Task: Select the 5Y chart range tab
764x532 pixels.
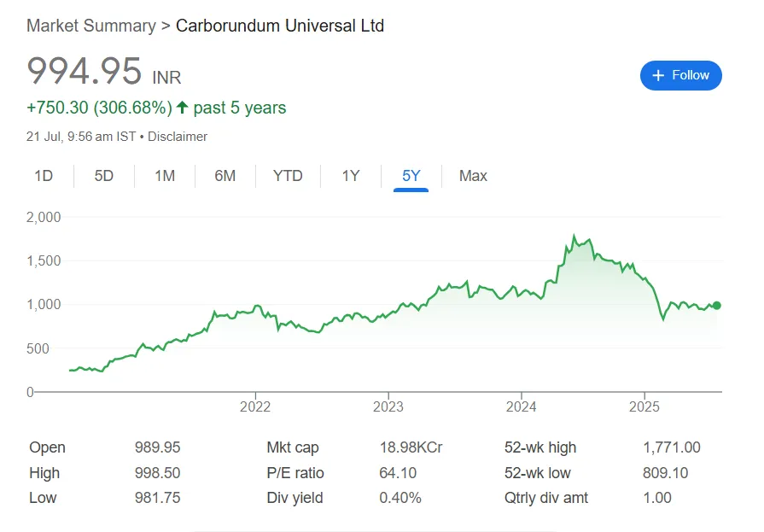Action: pyautogui.click(x=411, y=176)
